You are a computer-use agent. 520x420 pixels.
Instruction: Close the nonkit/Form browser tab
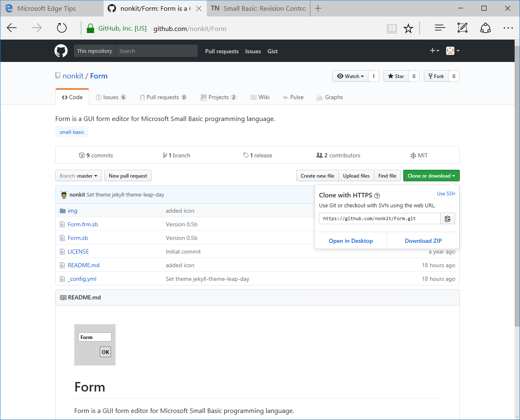click(x=199, y=8)
